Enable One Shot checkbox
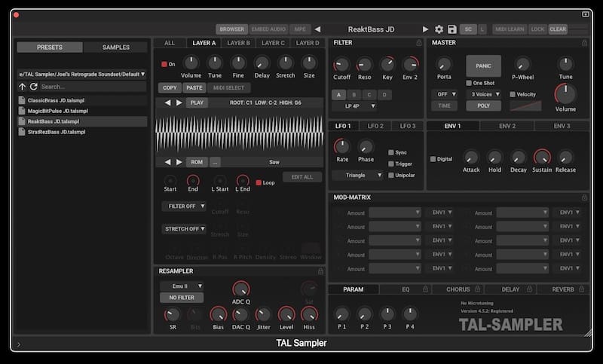The image size is (603, 364). click(x=469, y=83)
